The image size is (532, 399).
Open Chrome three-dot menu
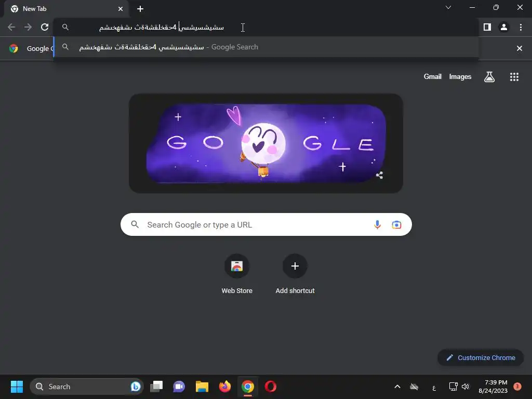[x=521, y=27]
